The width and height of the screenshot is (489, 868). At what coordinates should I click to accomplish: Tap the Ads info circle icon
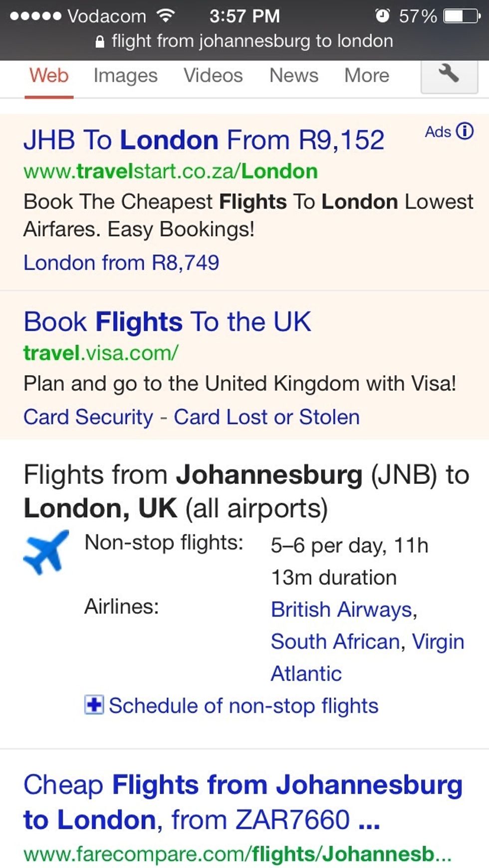465,131
